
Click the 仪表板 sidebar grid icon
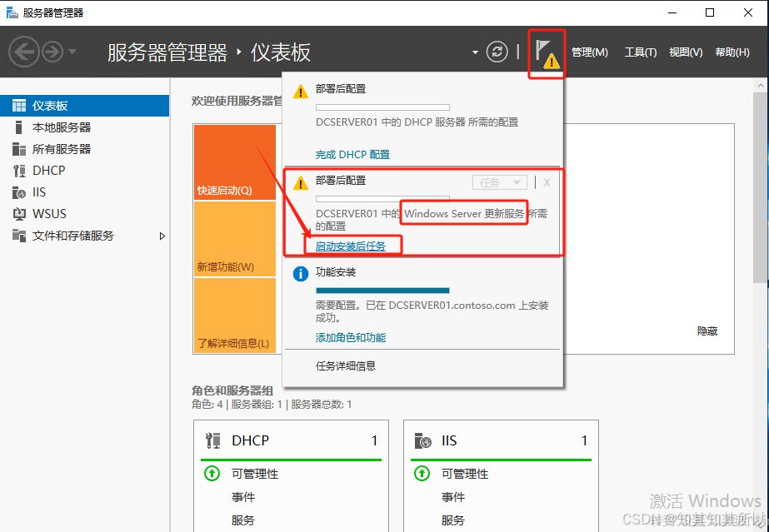pos(19,106)
